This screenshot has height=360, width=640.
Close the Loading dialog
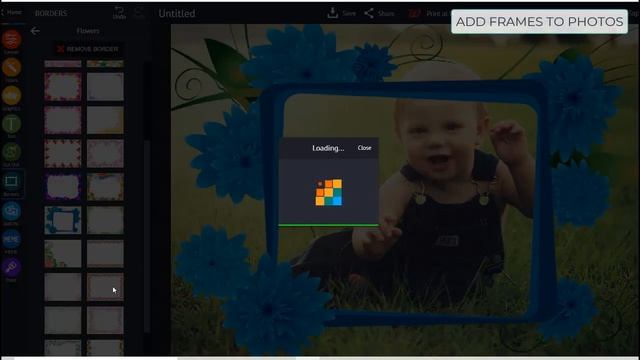click(364, 148)
